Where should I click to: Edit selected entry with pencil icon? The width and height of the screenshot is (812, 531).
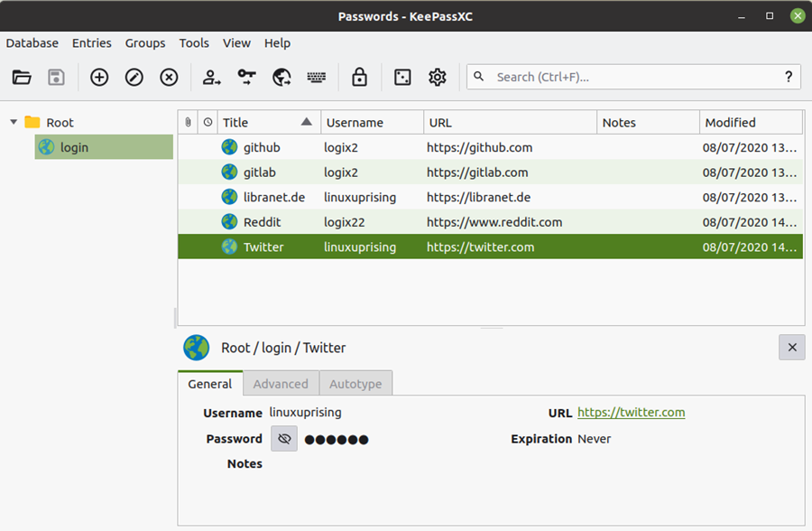(134, 78)
